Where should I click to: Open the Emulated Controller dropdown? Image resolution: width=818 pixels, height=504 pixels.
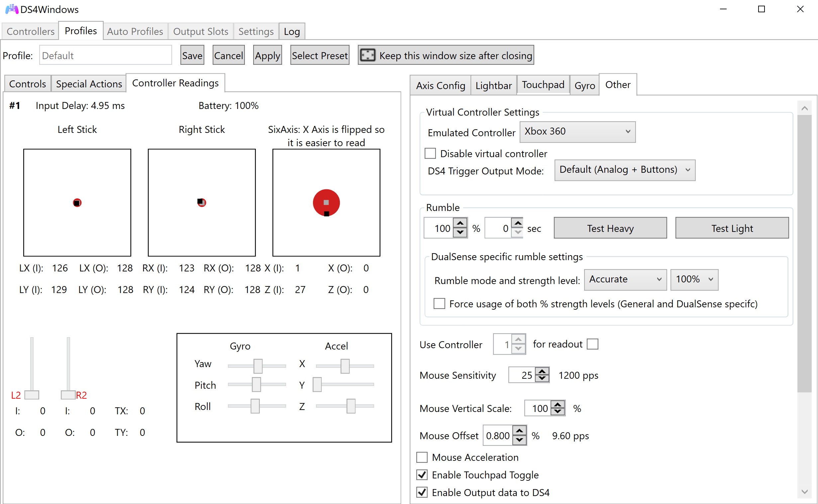pos(578,132)
